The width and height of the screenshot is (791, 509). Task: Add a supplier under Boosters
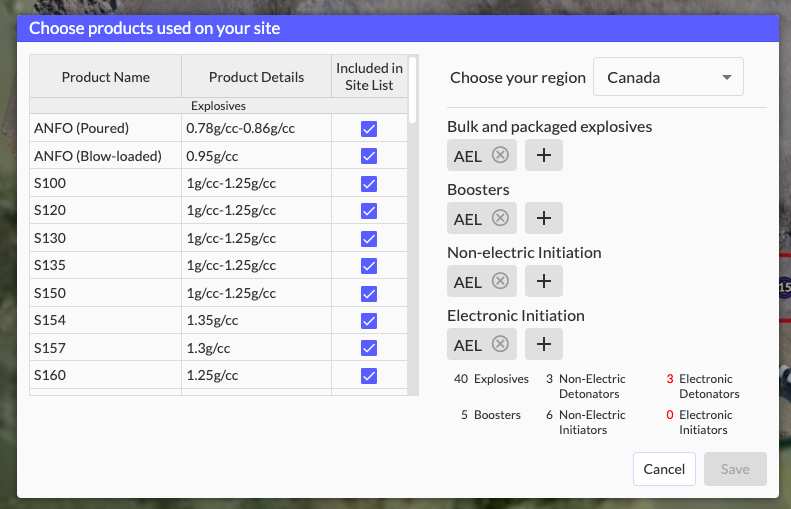pos(543,218)
